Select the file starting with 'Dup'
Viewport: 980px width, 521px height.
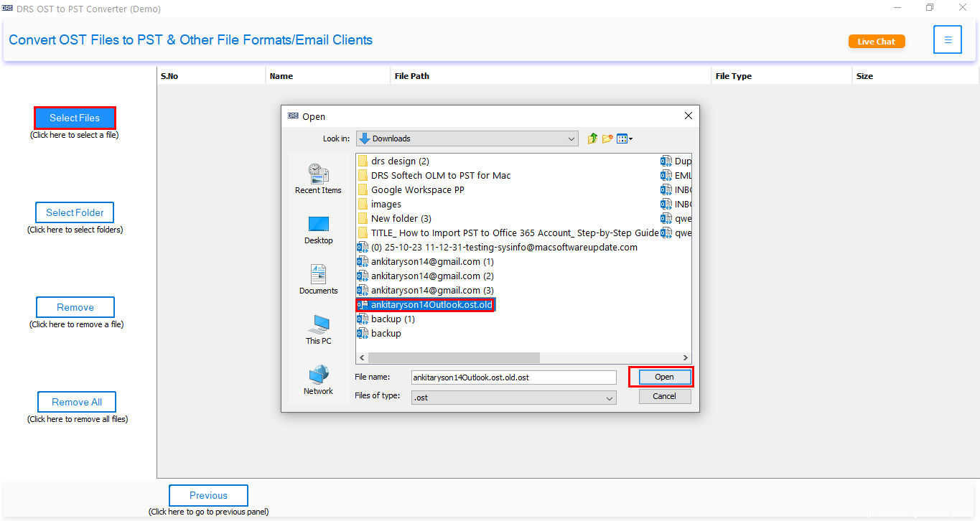[676, 161]
